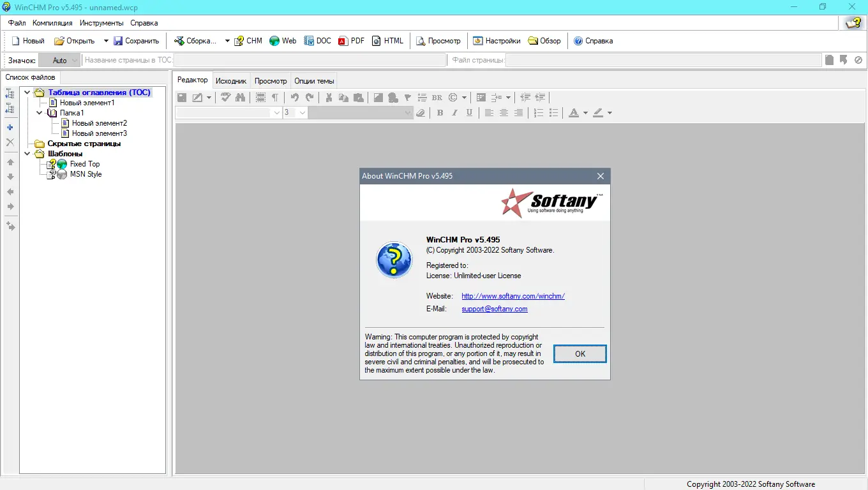Click the Сохранить toolbar button
868x490 pixels.
(x=136, y=41)
